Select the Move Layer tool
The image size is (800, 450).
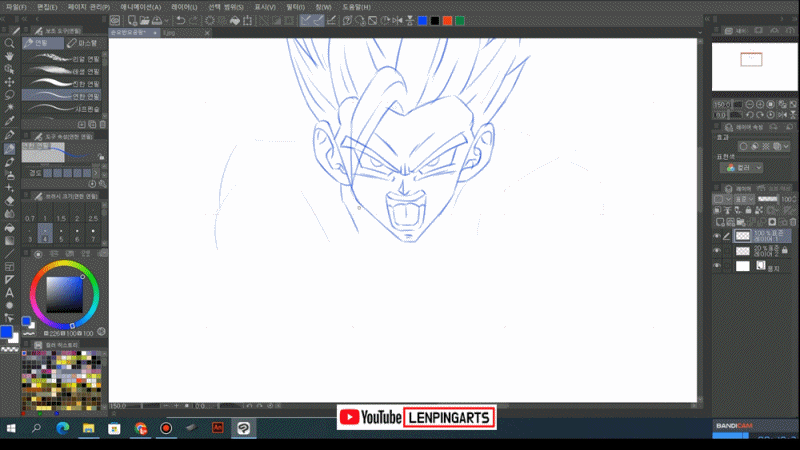tap(9, 82)
